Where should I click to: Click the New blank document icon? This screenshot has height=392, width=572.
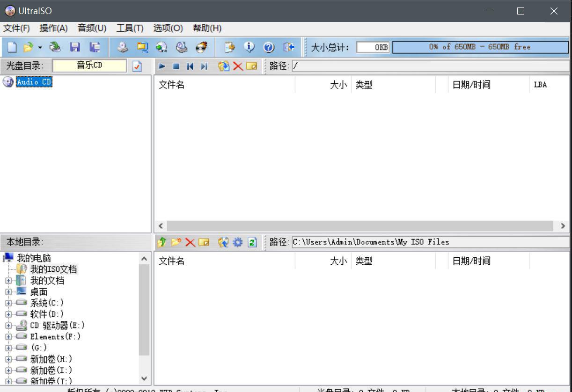(13, 47)
